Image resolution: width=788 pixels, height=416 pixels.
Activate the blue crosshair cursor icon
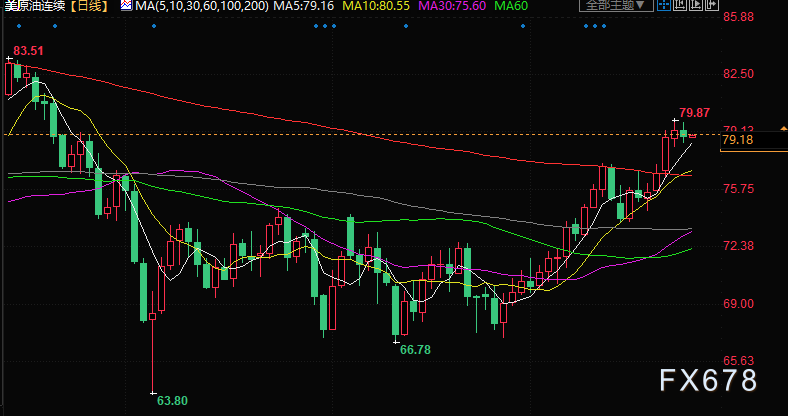664,5
